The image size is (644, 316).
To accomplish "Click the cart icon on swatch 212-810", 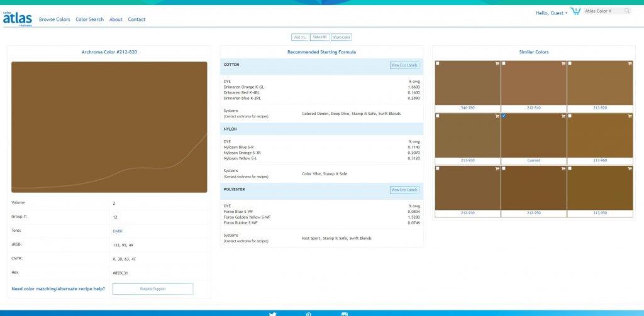I will [563, 63].
